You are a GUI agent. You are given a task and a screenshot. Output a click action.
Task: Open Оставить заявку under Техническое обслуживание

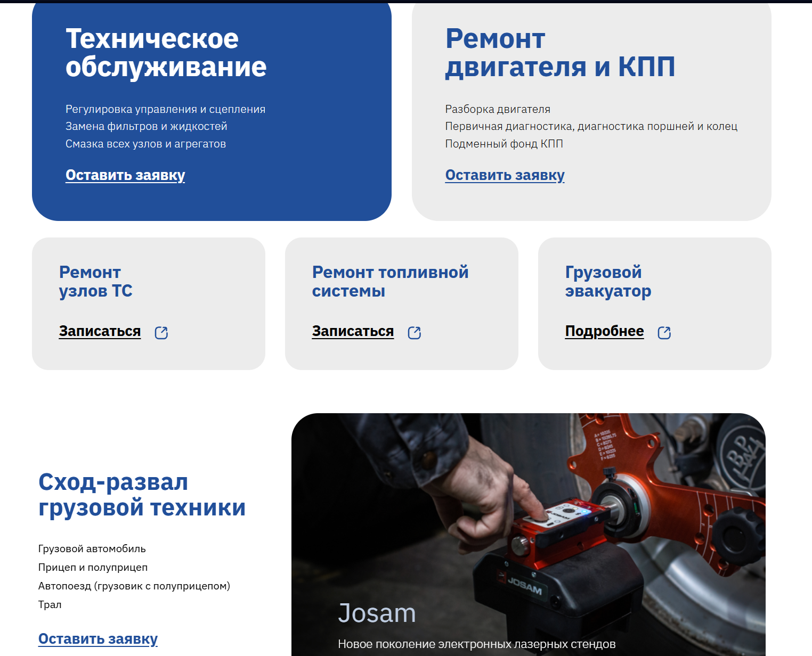point(125,175)
